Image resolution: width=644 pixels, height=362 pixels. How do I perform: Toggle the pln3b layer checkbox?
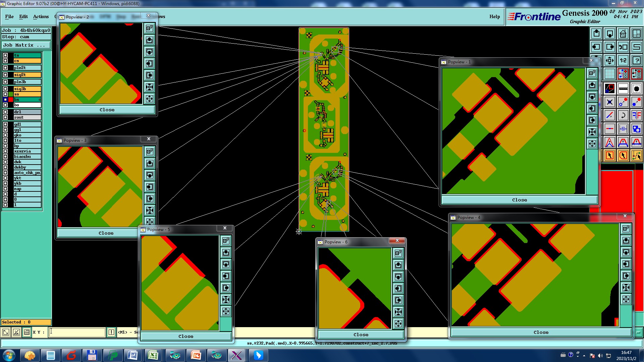pyautogui.click(x=5, y=82)
